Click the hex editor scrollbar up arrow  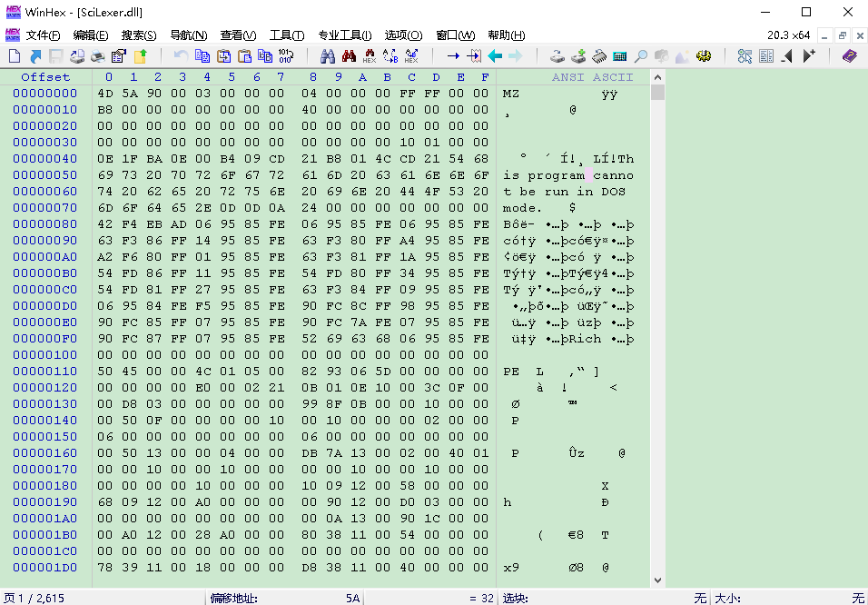tap(657, 77)
